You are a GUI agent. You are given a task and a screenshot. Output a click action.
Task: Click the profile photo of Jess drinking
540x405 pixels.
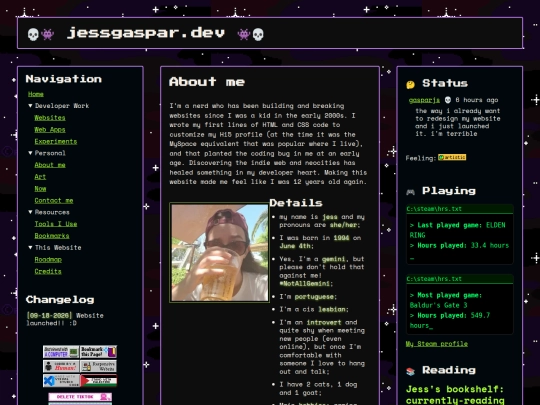pyautogui.click(x=219, y=252)
